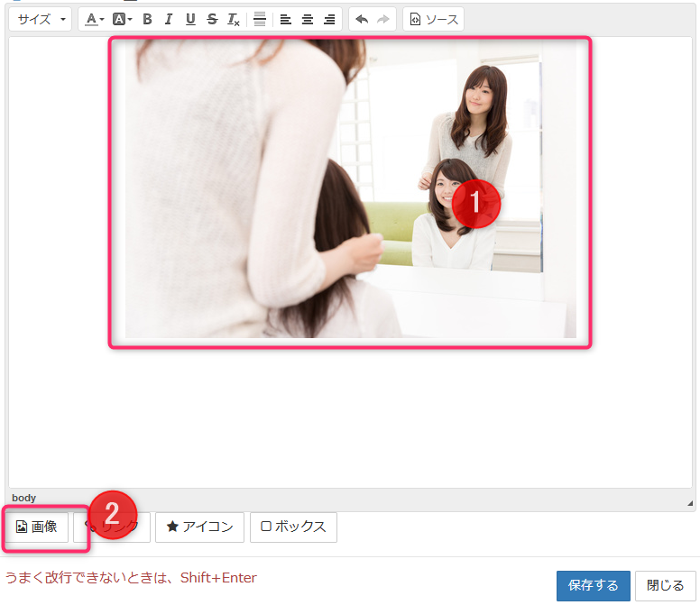The image size is (700, 605).
Task: Open the text color picker
Action: pos(95,19)
